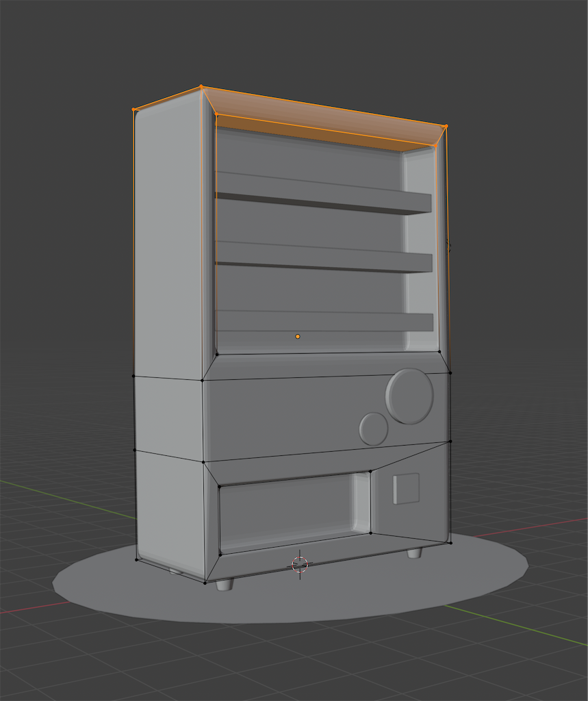Click the bottom shelf inside the cabinet
588x701 pixels.
[x=324, y=322]
